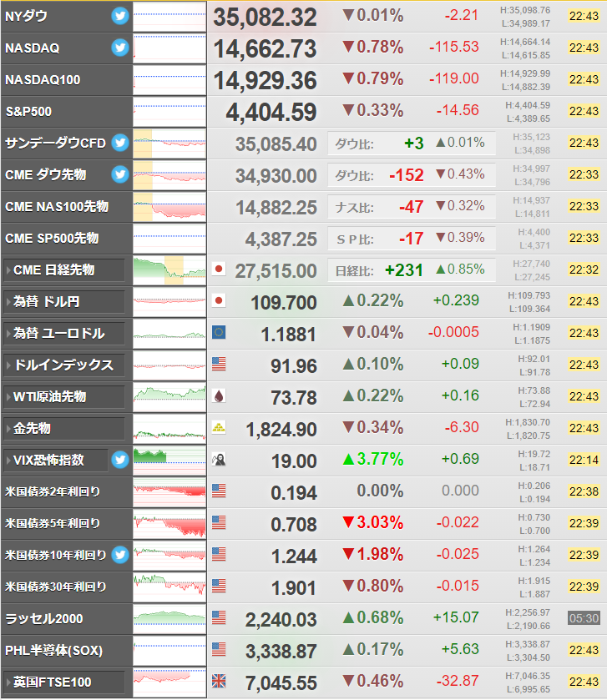Click the Twitter icon beside 米国債券10年利回り
The image size is (607, 700).
coord(120,555)
